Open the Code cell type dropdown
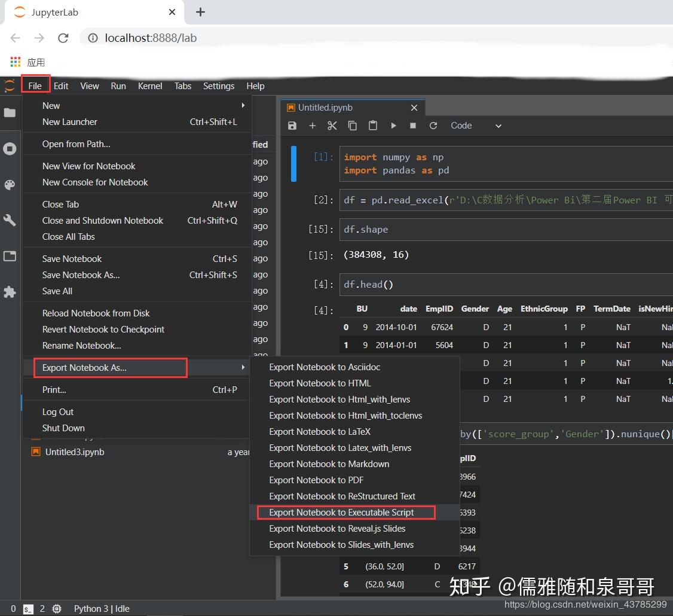This screenshot has height=616, width=673. [x=476, y=126]
